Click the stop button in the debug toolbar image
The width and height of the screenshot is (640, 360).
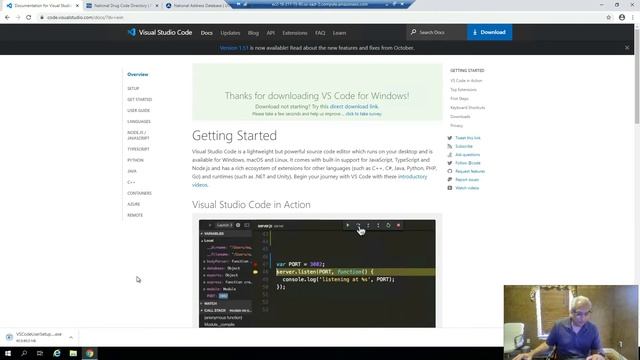(x=398, y=225)
